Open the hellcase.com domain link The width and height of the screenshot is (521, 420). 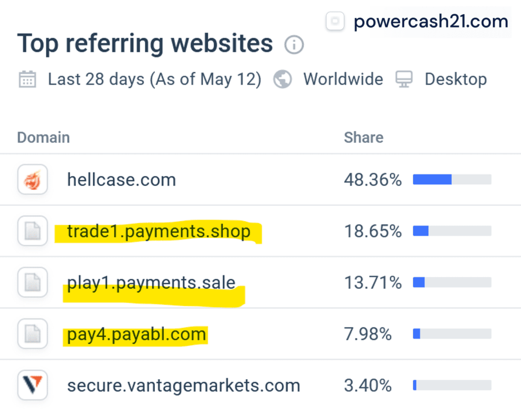[x=122, y=180]
